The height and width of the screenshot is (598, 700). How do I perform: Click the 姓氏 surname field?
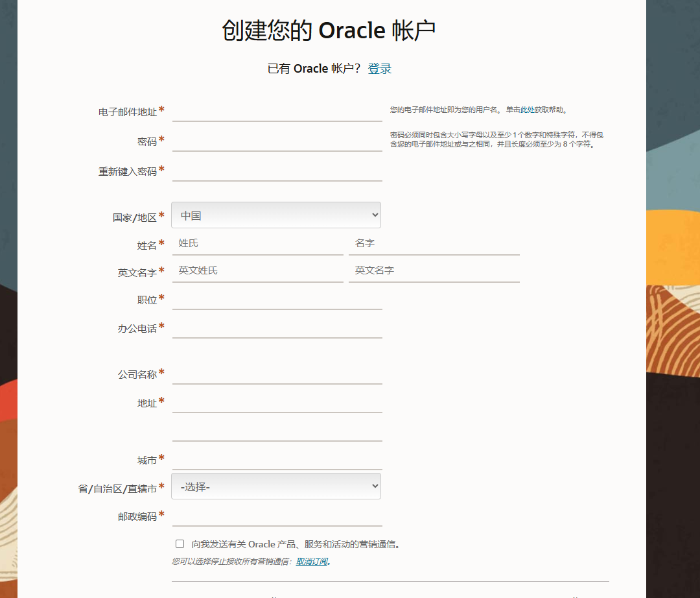(x=257, y=245)
